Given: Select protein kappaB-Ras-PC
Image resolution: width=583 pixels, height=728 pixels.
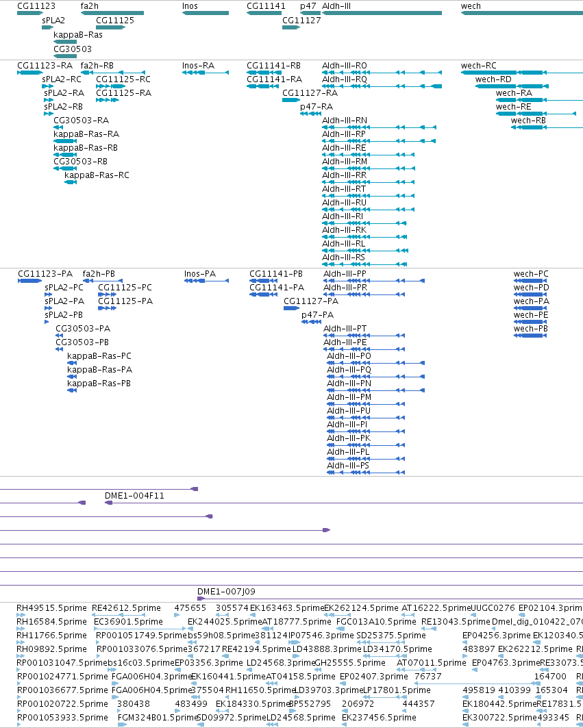Looking at the screenshot, I should 99,356.
